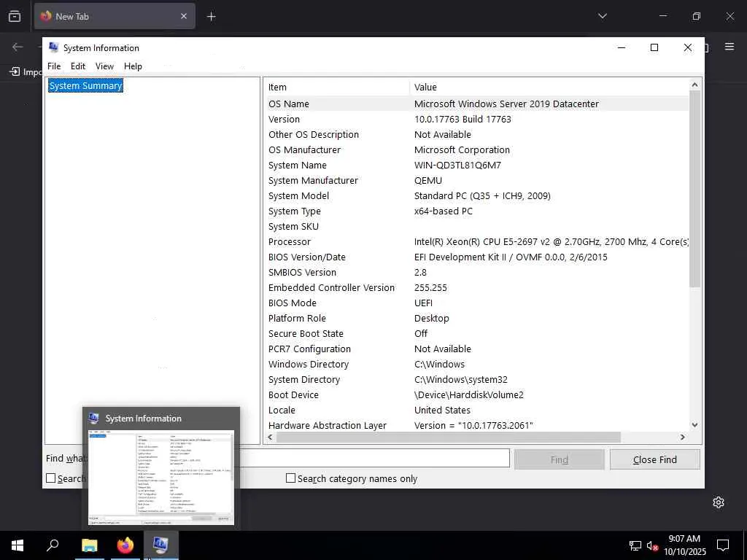
Task: Click the disabled Find button
Action: click(560, 459)
